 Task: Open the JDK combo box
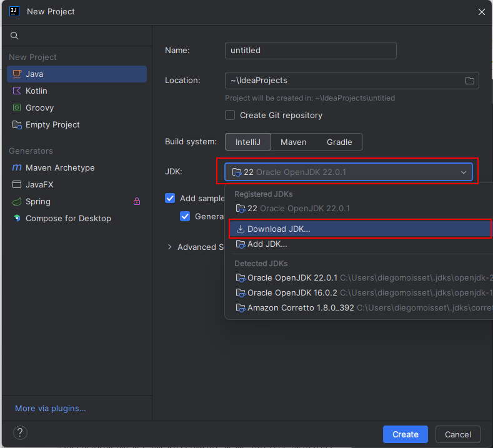349,172
